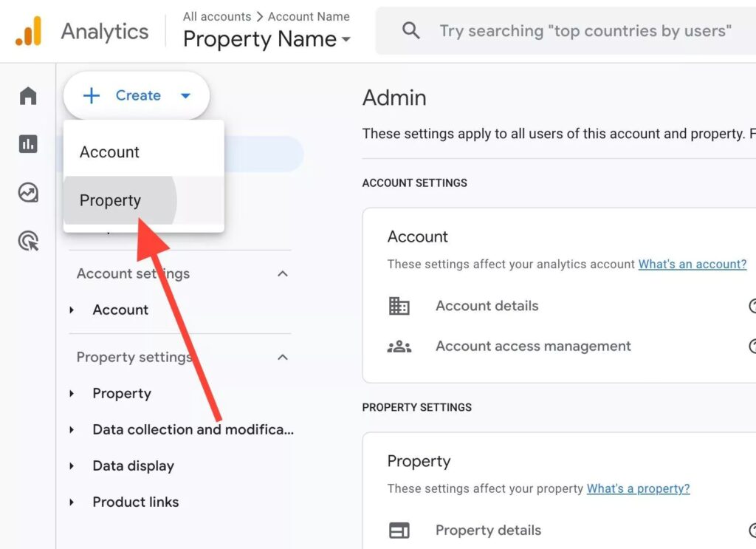756x549 pixels.
Task: Click the Account details building icon
Action: 399,305
